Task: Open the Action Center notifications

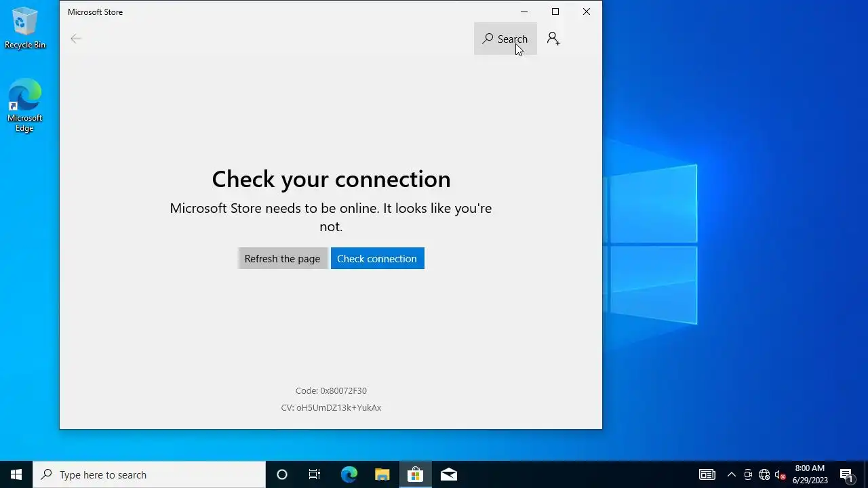Action: 846,474
